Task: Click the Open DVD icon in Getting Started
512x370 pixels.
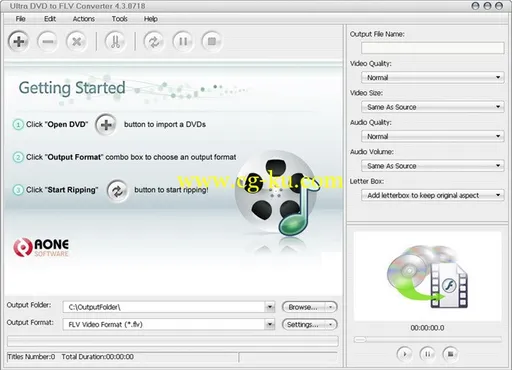Action: 106,125
